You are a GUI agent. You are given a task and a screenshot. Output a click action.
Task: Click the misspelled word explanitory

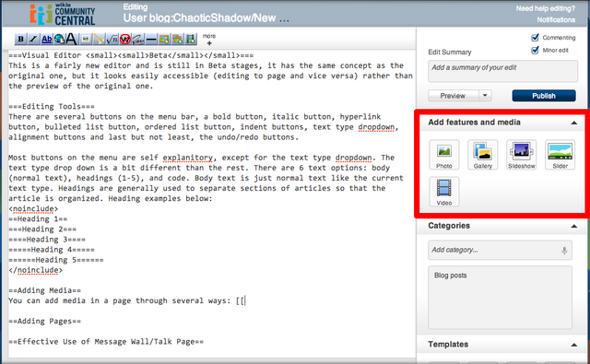[x=188, y=158]
